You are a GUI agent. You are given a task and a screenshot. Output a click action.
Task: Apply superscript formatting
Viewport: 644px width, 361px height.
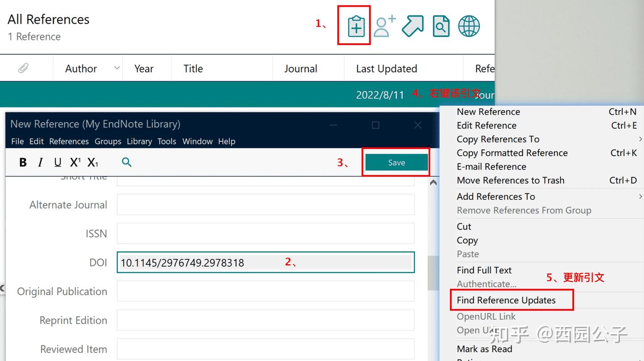tap(75, 162)
